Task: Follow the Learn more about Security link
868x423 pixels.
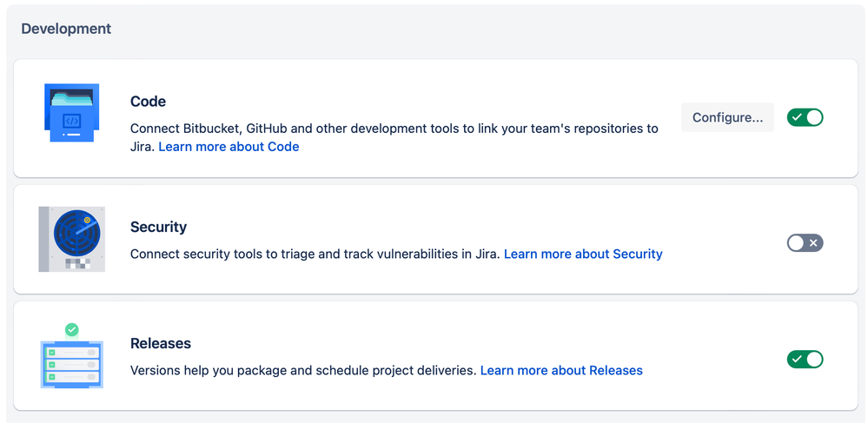Action: (583, 254)
